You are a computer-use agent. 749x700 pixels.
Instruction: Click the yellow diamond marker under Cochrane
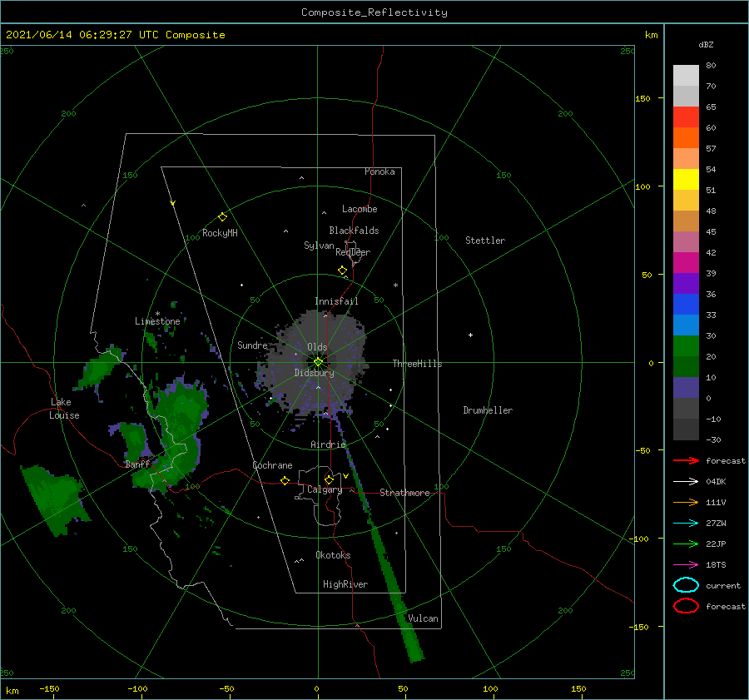[285, 480]
